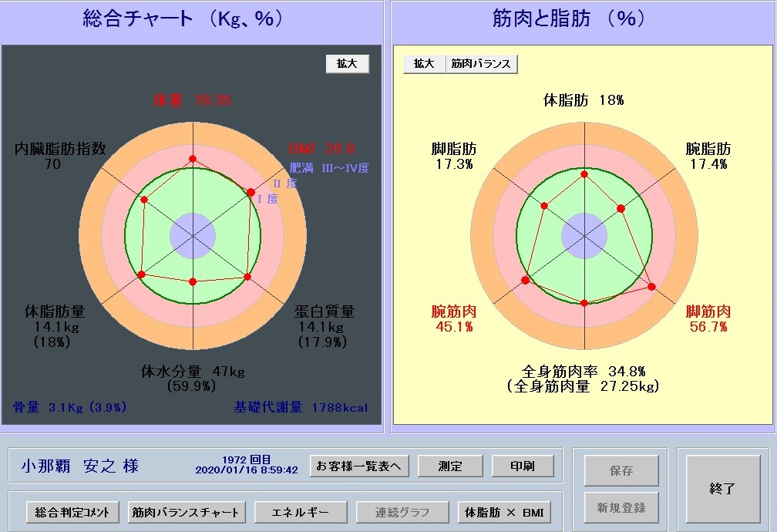Open the 筋肉バランス view above the radar chart
This screenshot has width=777, height=532.
coord(482,64)
